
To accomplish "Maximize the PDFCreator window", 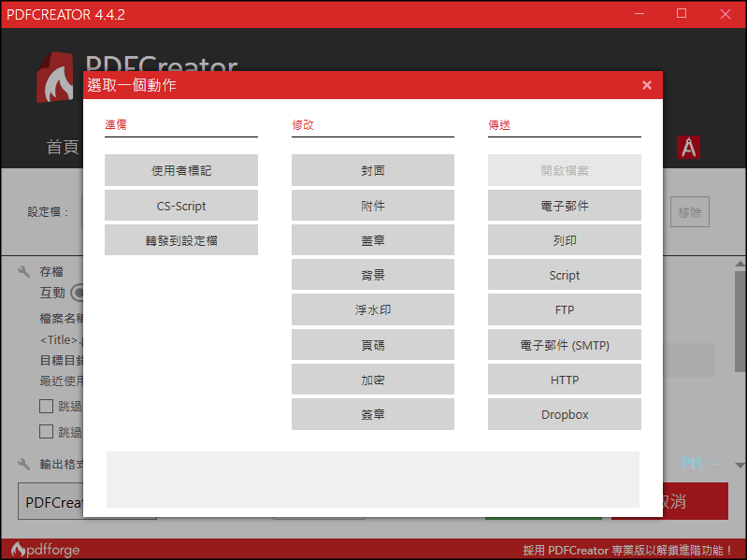I will tap(682, 13).
